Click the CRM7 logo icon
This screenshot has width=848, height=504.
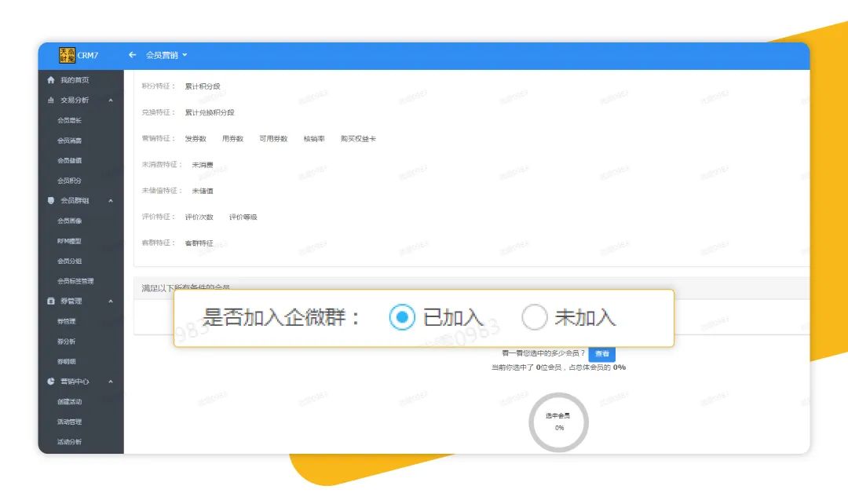tap(67, 55)
